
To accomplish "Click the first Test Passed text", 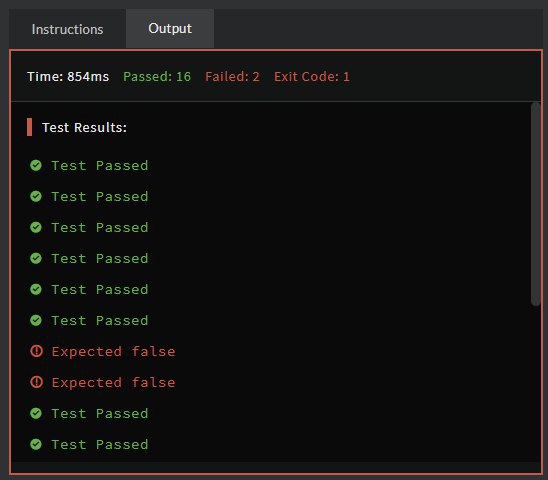I will tap(100, 165).
